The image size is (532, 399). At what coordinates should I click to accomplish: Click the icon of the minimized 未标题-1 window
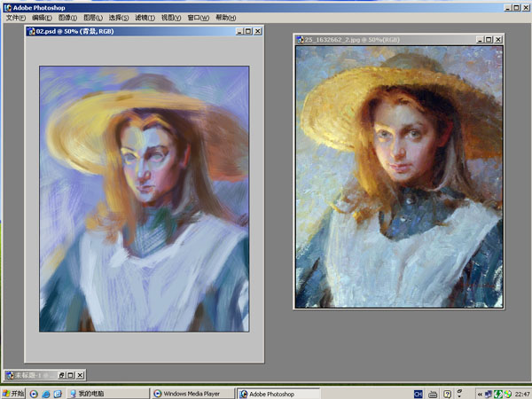pos(10,375)
